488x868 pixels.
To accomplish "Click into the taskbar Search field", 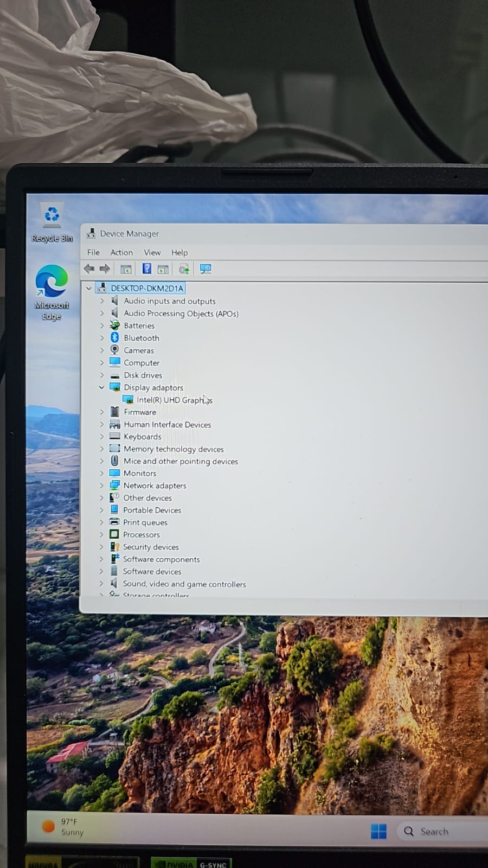I will coord(444,831).
